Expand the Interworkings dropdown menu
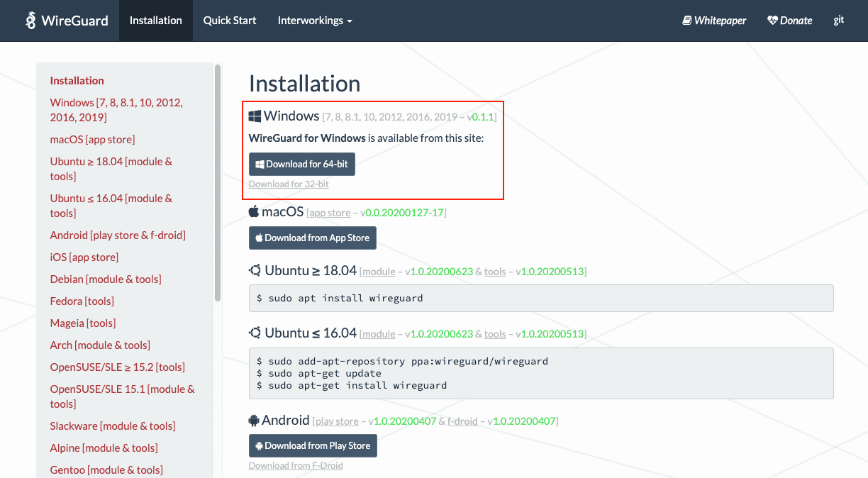868x478 pixels. 314,21
